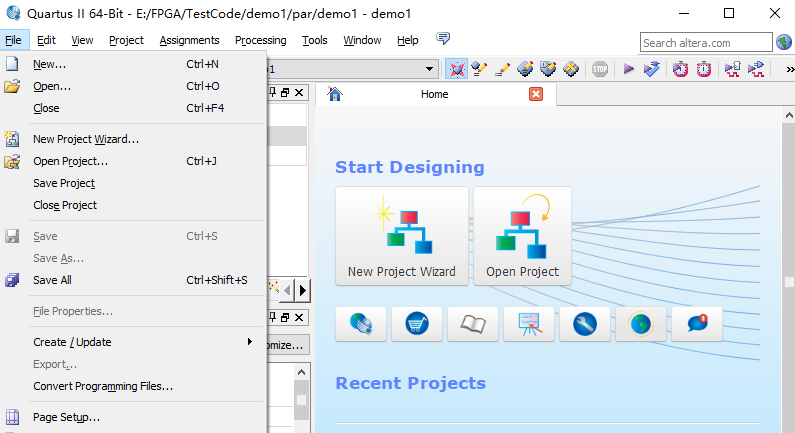
Task: Run Gate Level Simulation toolbar icon
Action: click(755, 69)
